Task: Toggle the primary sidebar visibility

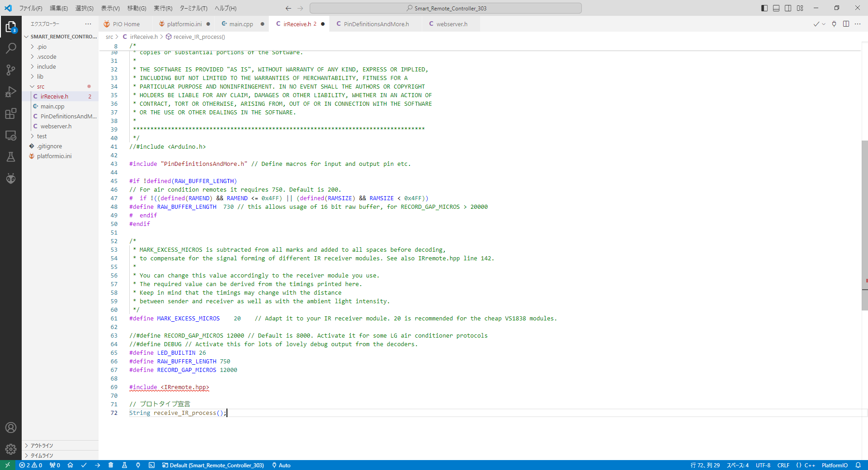Action: pyautogui.click(x=764, y=8)
